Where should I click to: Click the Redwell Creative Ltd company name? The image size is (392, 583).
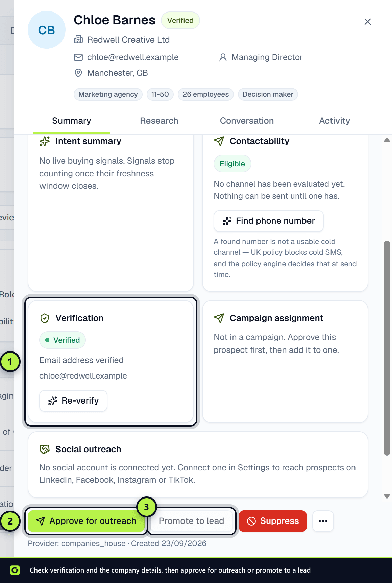click(x=128, y=40)
